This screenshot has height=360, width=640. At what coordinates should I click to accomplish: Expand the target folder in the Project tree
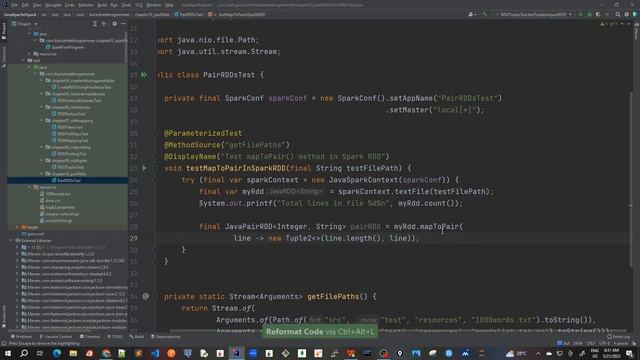(x=17, y=227)
